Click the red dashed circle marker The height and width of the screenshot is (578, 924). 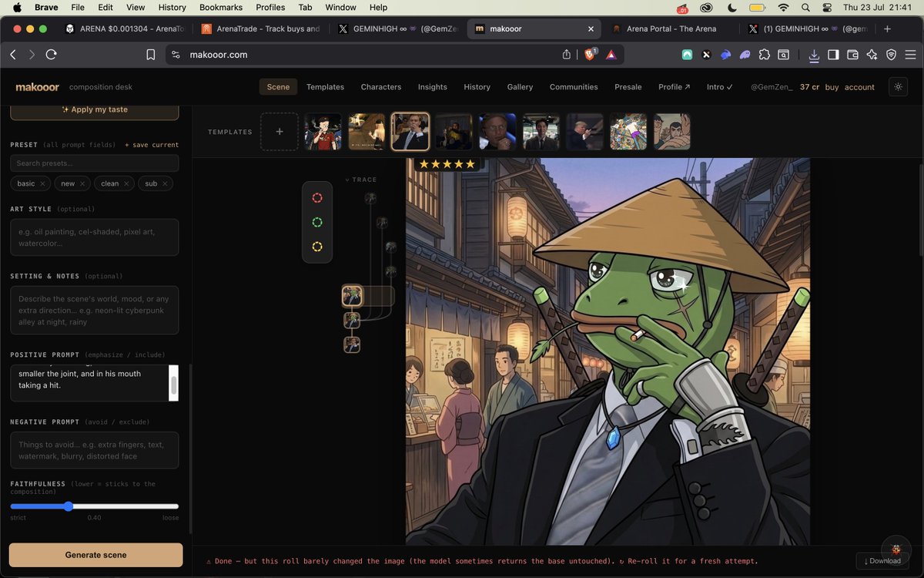click(x=317, y=198)
